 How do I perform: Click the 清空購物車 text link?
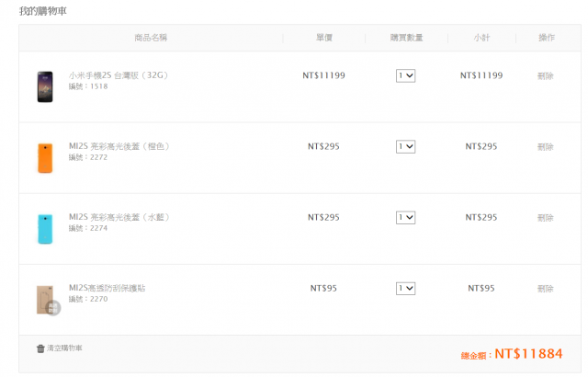pos(64,348)
